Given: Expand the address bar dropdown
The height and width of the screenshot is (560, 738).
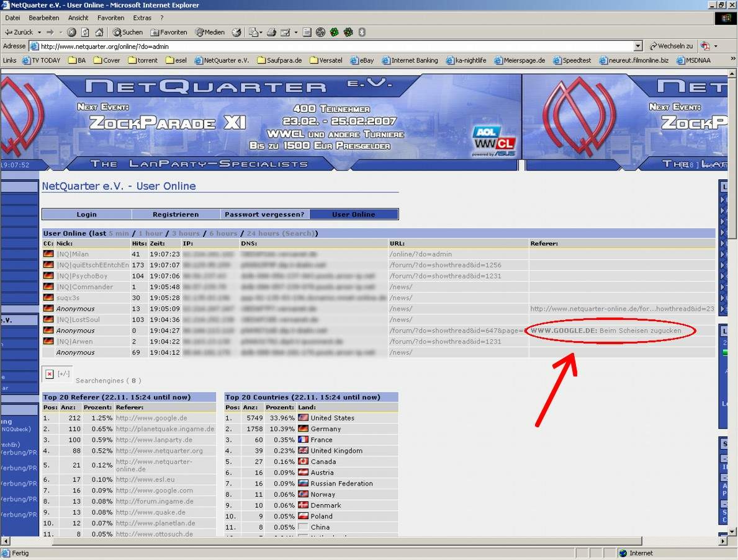Looking at the screenshot, I should (638, 46).
